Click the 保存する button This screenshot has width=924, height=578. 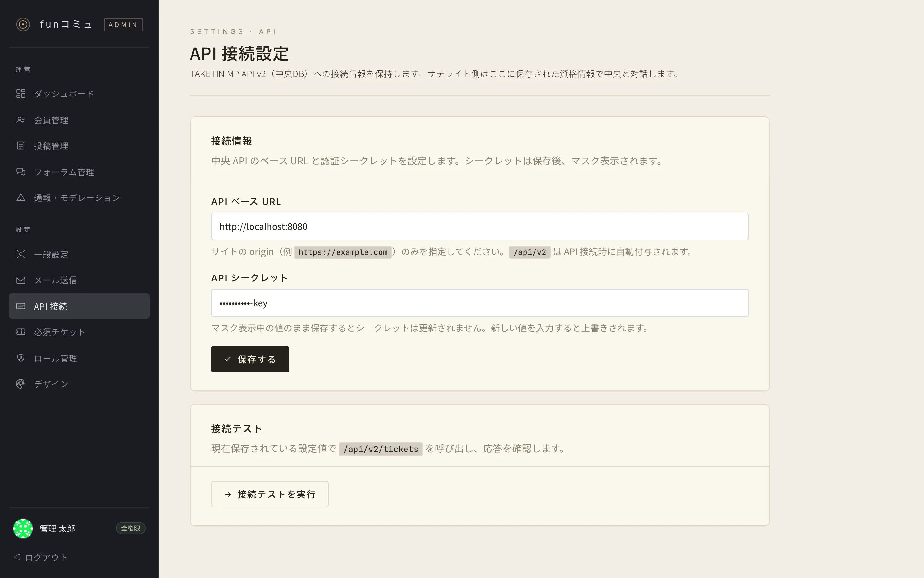click(250, 359)
